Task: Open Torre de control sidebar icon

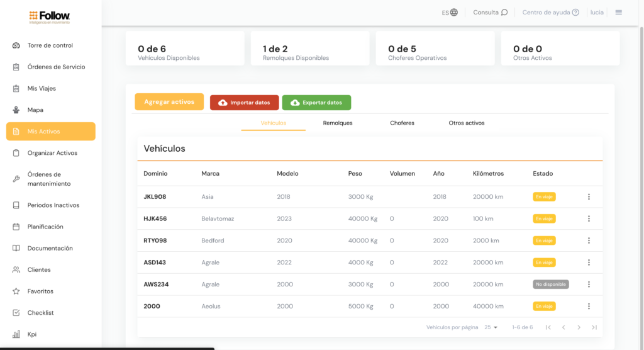Action: [16, 45]
